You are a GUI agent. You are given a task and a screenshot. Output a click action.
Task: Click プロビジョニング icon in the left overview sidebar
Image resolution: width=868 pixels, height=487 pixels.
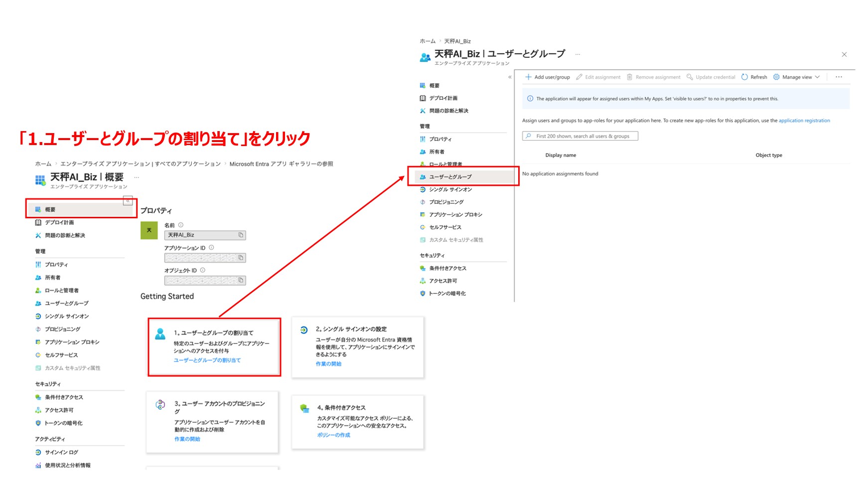pos(38,329)
